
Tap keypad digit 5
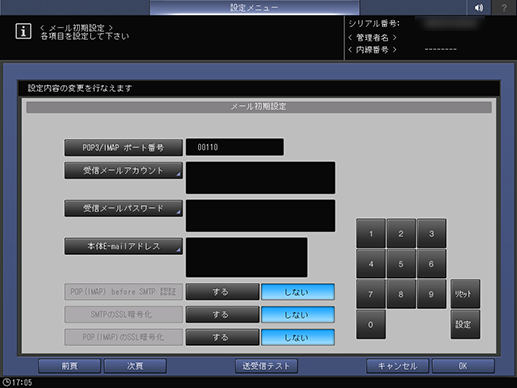pos(401,264)
